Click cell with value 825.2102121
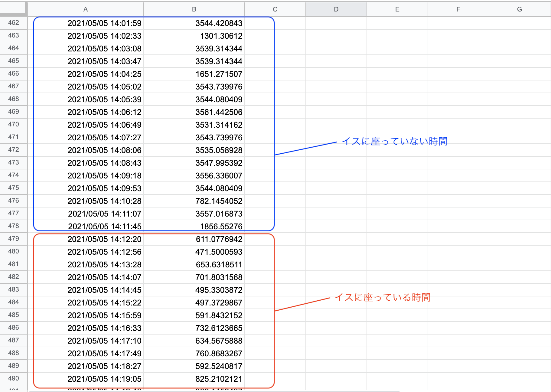Image resolution: width=551 pixels, height=392 pixels. click(x=219, y=379)
